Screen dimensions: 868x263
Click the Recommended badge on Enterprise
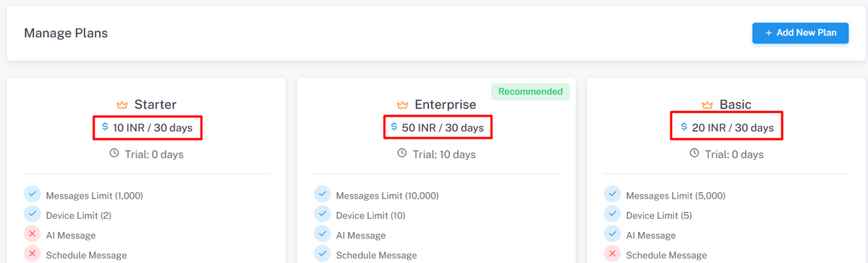tap(530, 91)
